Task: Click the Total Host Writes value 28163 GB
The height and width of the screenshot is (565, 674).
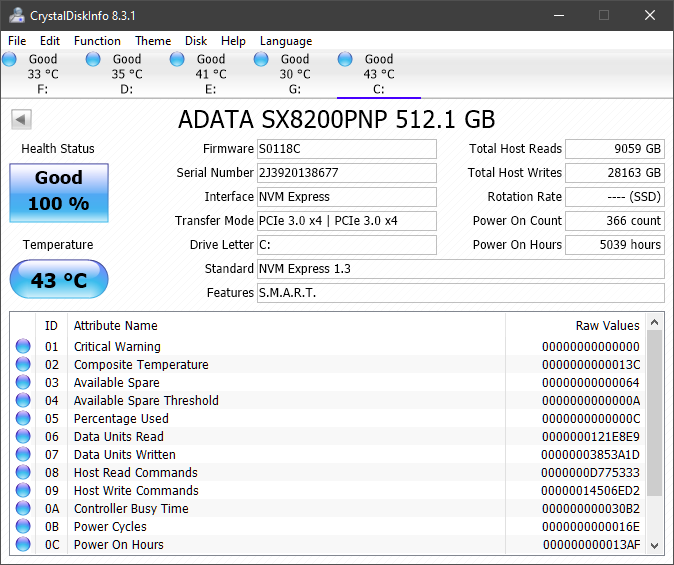Action: tap(615, 173)
